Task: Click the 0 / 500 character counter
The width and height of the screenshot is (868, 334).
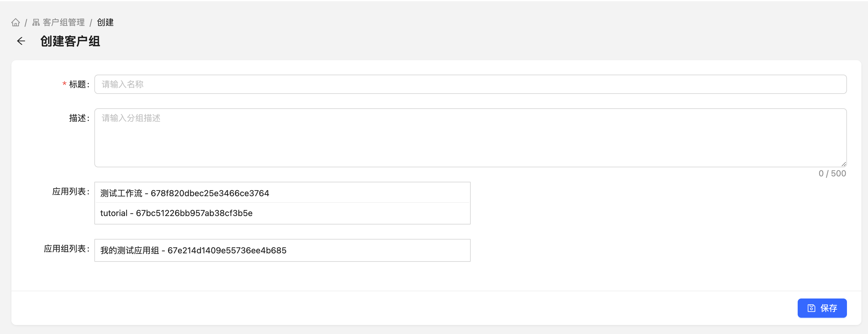Action: point(832,173)
